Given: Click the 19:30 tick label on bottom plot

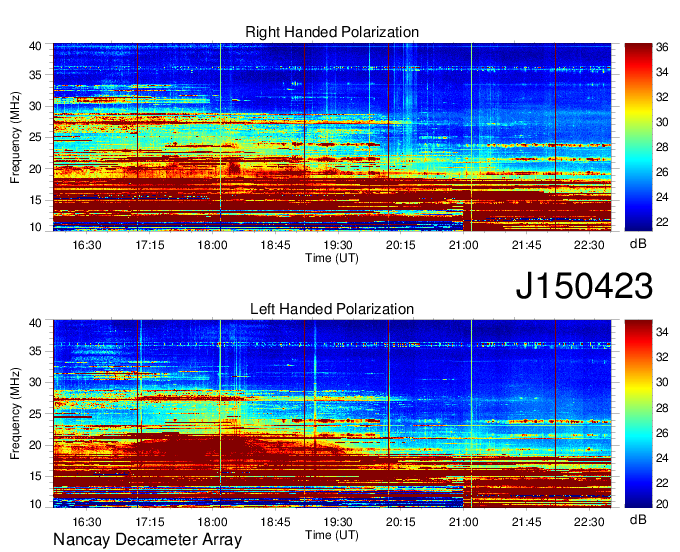Looking at the screenshot, I should pyautogui.click(x=338, y=522).
